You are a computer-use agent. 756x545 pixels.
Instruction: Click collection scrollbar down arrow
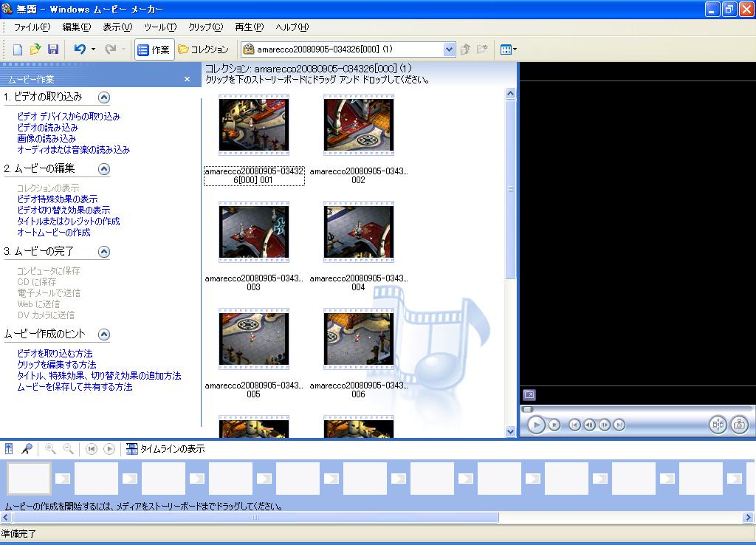pos(511,432)
